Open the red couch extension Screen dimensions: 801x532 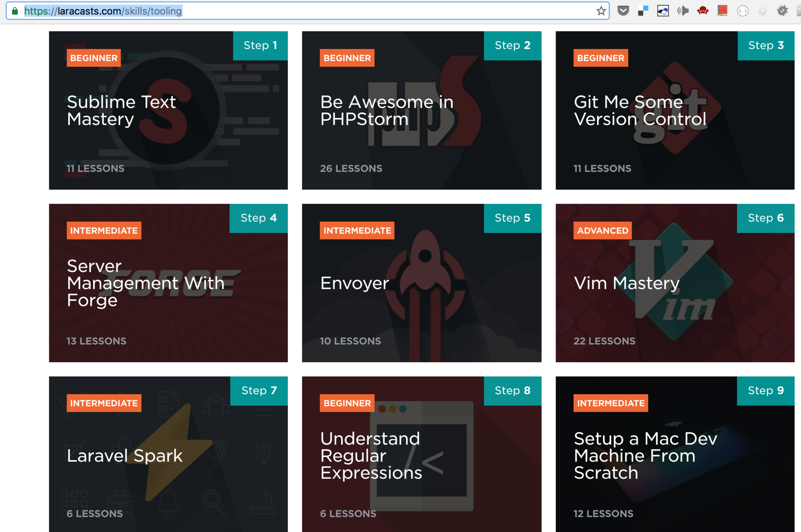[x=702, y=11]
